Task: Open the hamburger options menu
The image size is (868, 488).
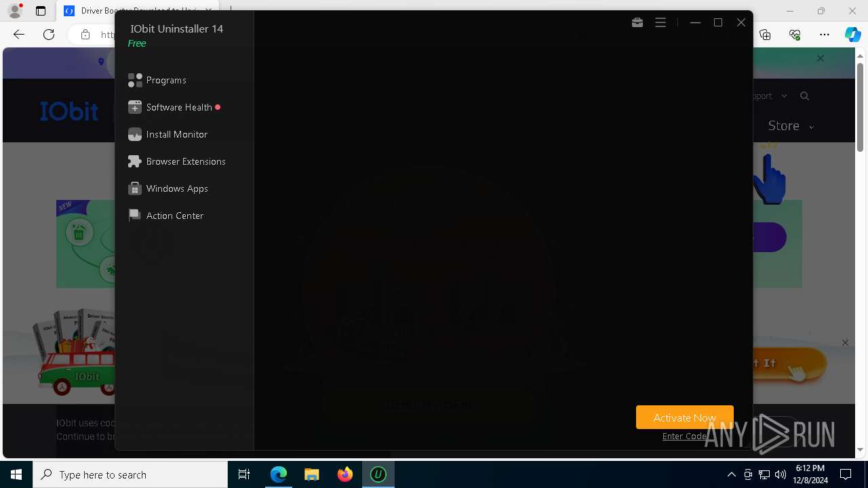Action: click(660, 22)
